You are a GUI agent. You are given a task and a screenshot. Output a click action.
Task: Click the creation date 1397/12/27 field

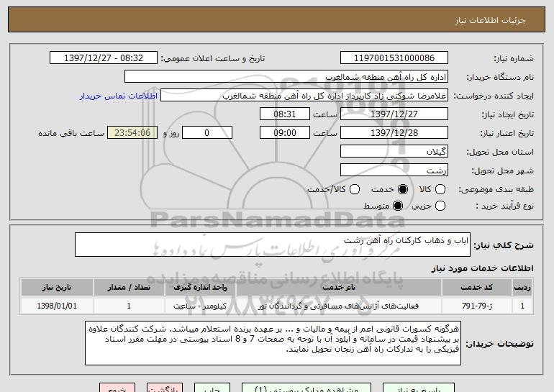[394, 114]
